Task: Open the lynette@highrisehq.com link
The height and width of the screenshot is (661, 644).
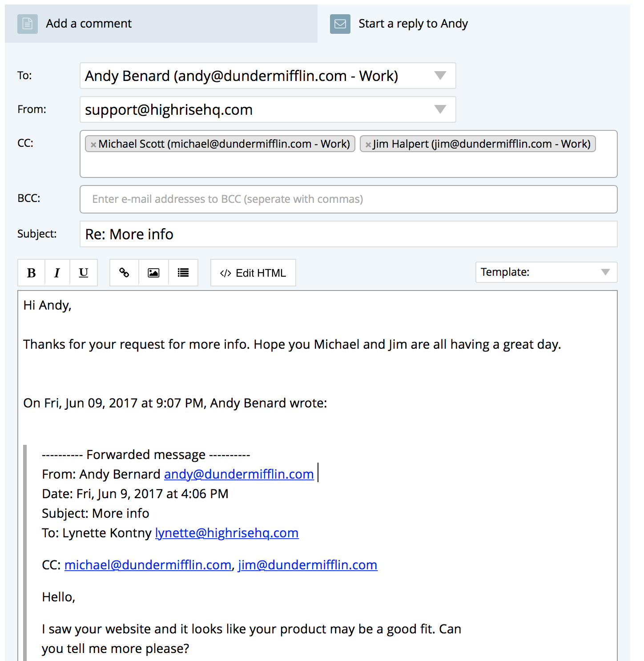Action: point(227,533)
